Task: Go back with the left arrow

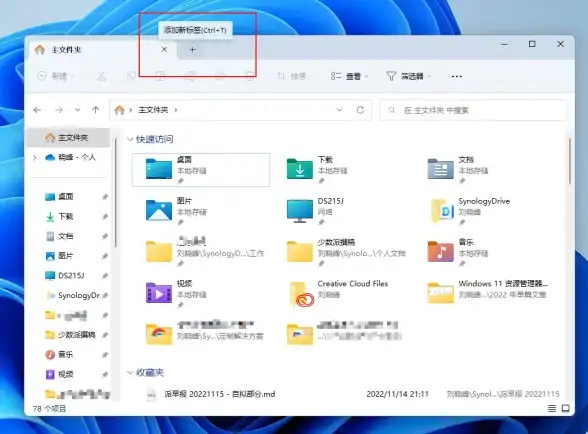Action: (x=37, y=110)
